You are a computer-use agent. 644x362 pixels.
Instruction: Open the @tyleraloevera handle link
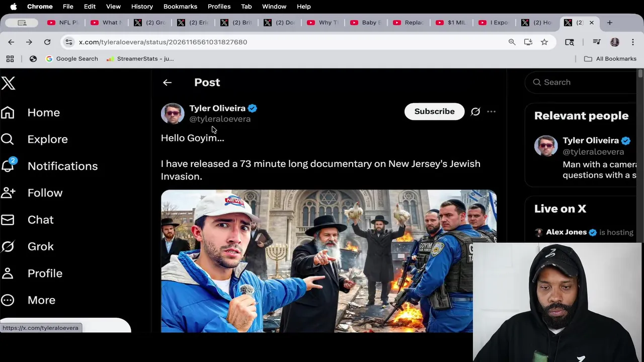(220, 119)
